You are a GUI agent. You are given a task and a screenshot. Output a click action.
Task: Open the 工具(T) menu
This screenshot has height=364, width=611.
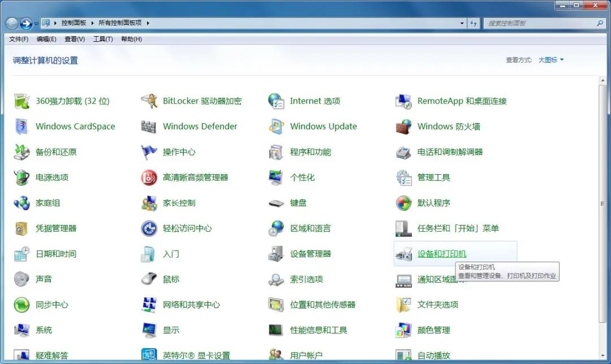click(103, 39)
